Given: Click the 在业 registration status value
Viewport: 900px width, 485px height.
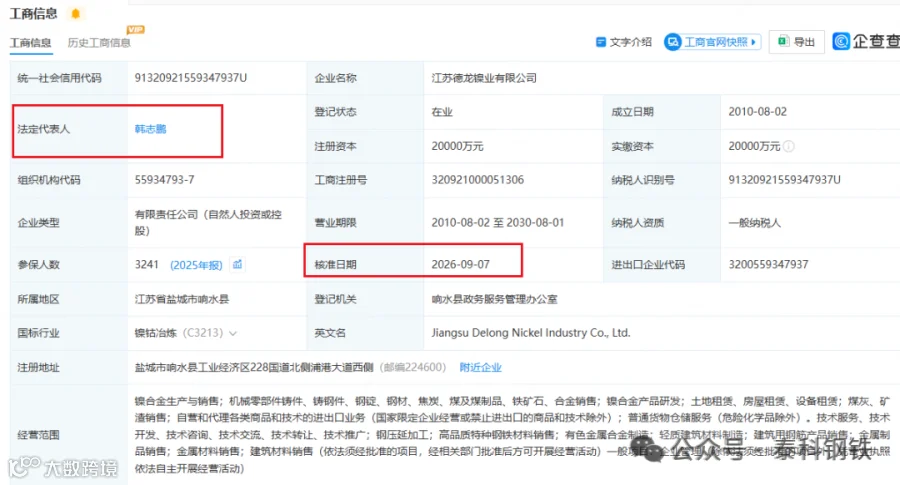Looking at the screenshot, I should 442,112.
